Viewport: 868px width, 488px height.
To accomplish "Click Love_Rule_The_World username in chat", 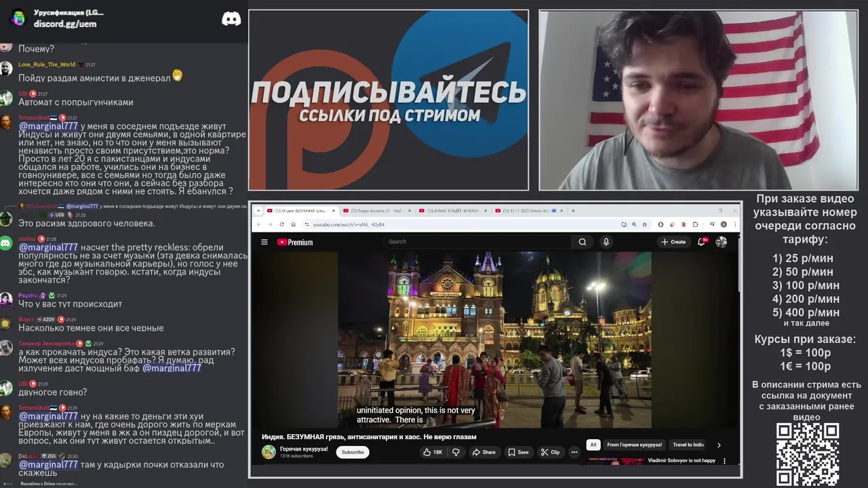I will [x=47, y=64].
